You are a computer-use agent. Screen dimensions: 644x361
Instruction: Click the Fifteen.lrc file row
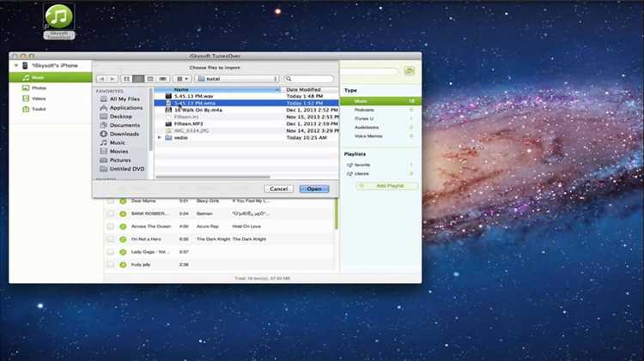(x=246, y=117)
